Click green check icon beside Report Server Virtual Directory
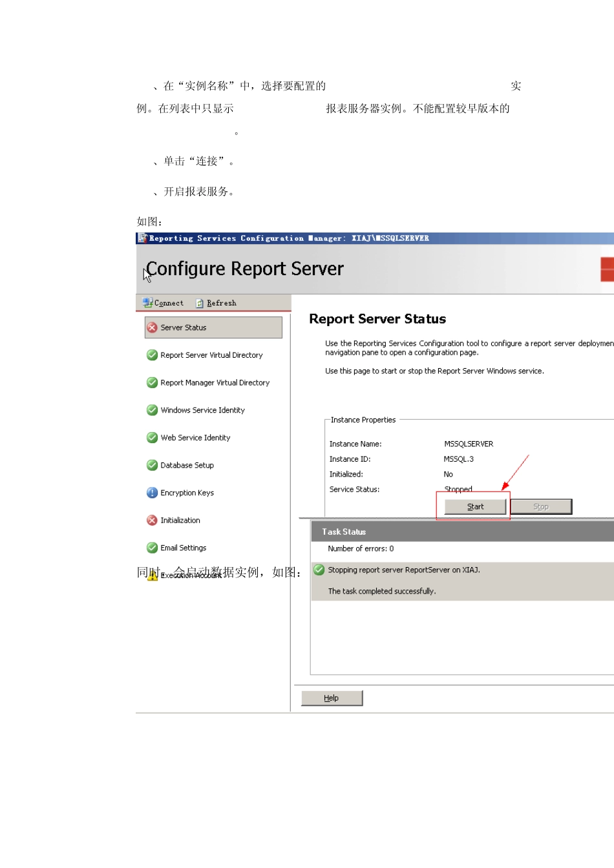Screen dimensions: 614x868 tap(152, 355)
